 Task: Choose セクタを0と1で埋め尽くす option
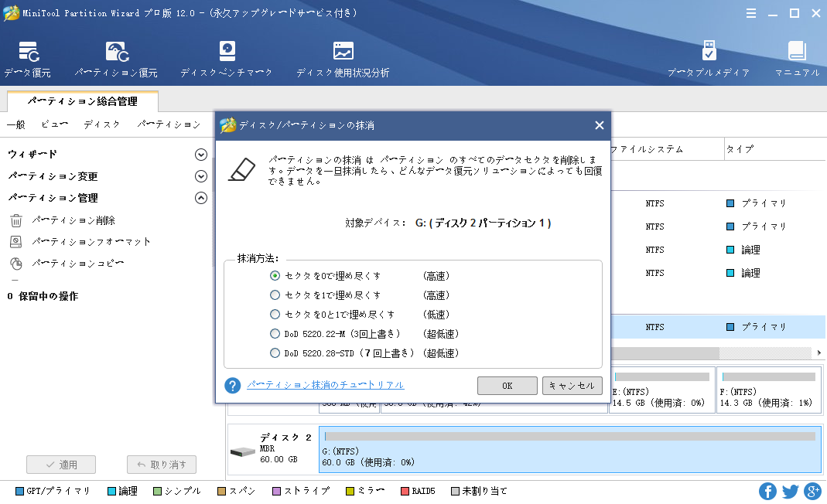point(275,315)
